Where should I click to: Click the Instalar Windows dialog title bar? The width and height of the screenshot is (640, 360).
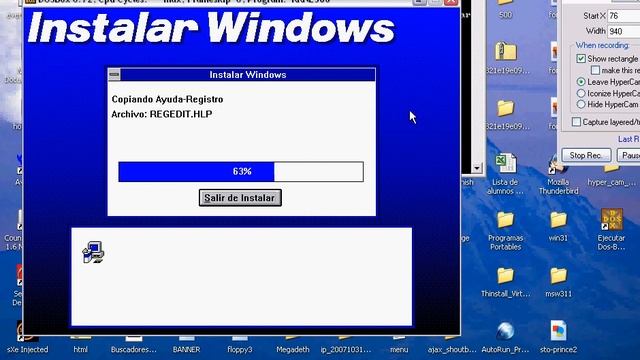(248, 75)
